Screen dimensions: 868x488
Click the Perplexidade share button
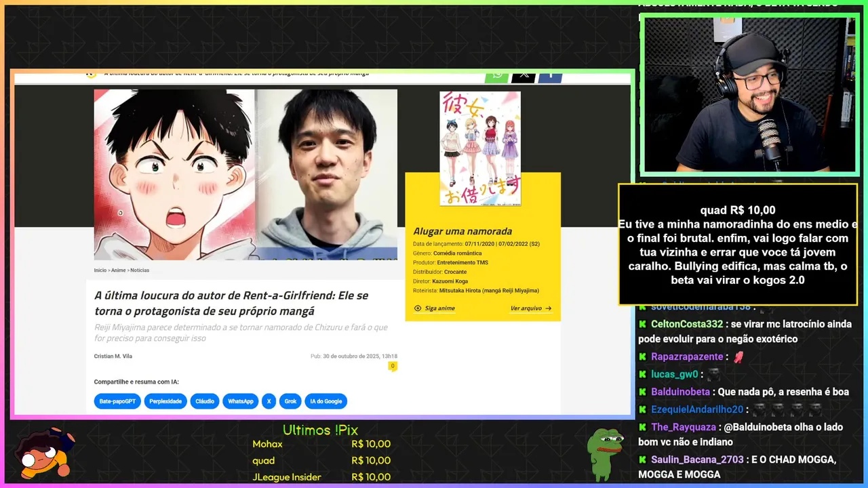coord(165,401)
